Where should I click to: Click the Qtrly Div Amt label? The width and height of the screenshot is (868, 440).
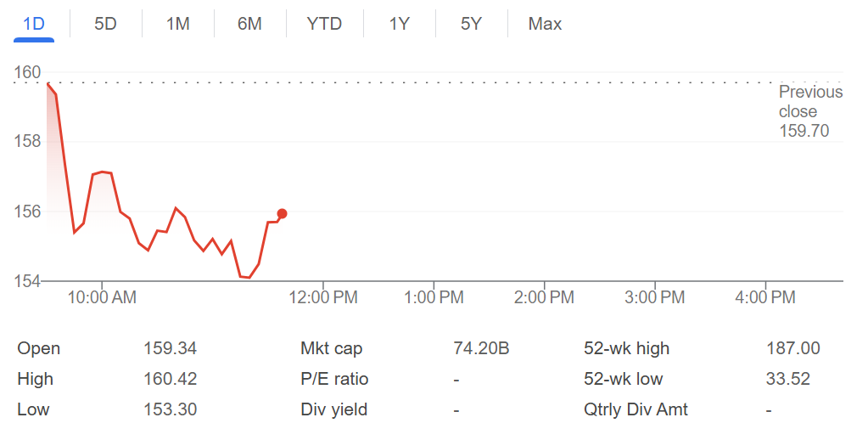tap(636, 409)
